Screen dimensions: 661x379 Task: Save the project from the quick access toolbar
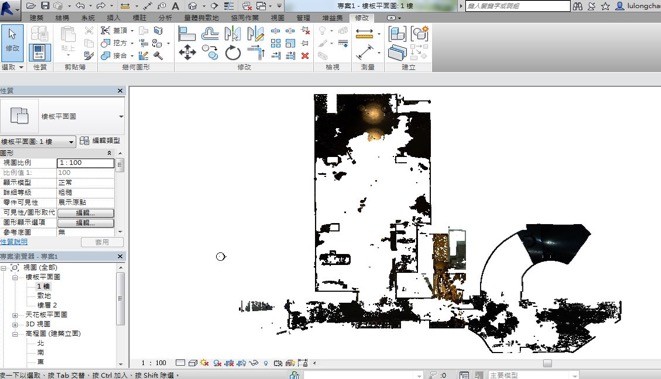point(45,6)
